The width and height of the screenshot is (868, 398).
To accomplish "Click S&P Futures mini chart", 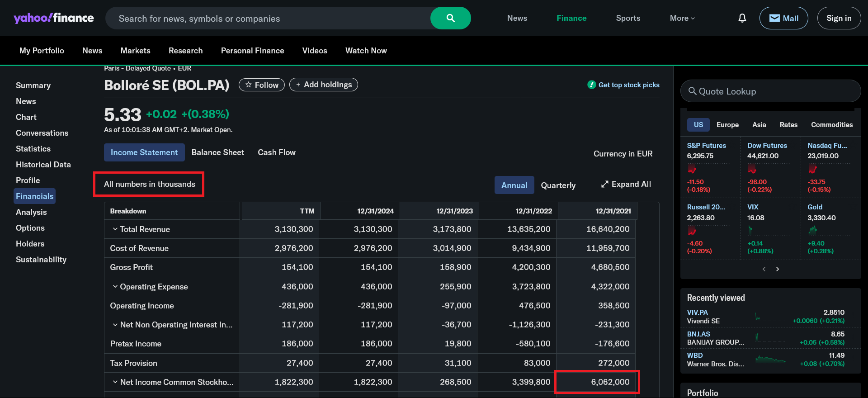I will (x=708, y=169).
